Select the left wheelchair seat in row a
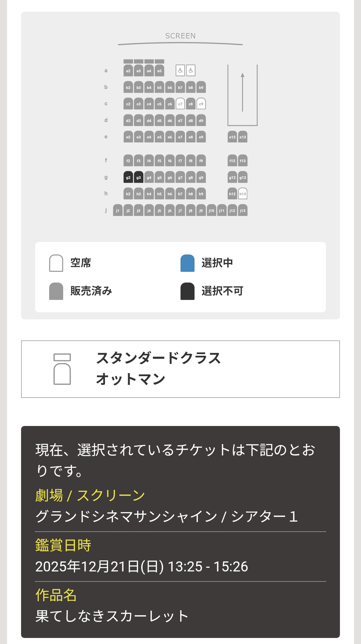This screenshot has width=361, height=644. point(180,71)
